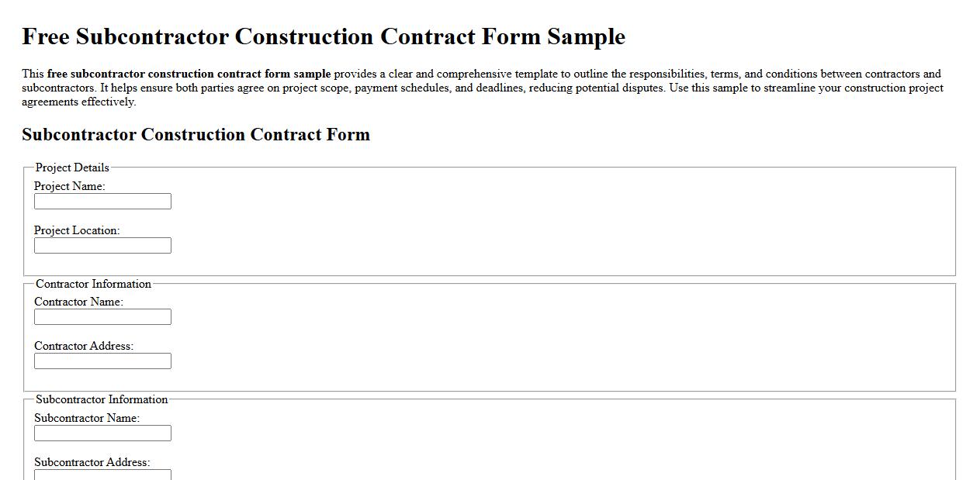
Task: Click the Contractor Information section title
Action: point(93,284)
